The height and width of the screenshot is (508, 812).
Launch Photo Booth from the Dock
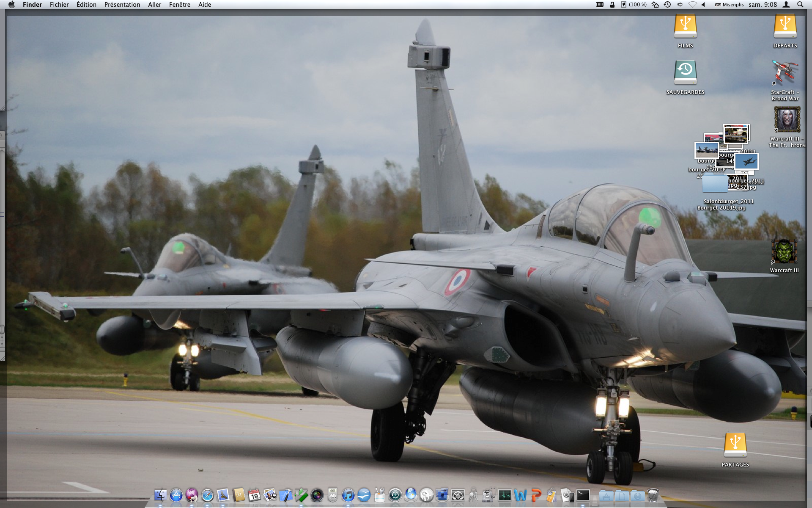pos(317,495)
